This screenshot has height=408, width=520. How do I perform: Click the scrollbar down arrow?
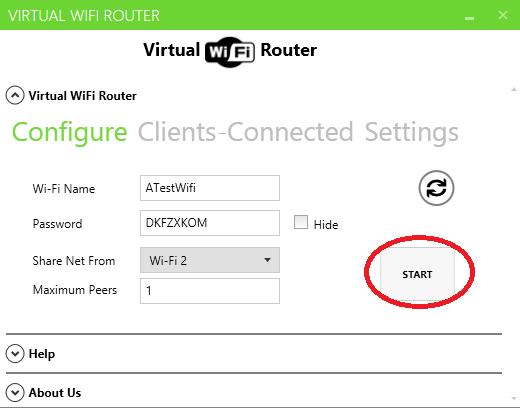click(x=514, y=398)
